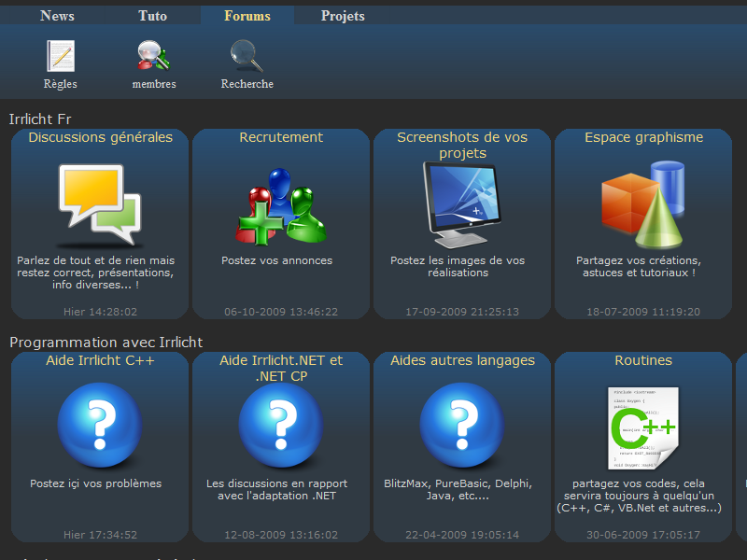Screen dimensions: 747x560
Task: Click the 12-08-2009 13:16:02 timestamp
Action: pyautogui.click(x=281, y=535)
